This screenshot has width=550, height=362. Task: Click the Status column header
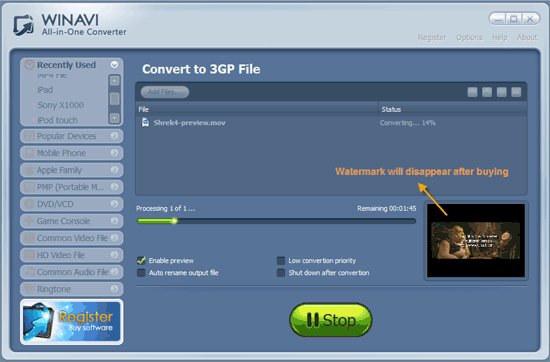(453, 109)
